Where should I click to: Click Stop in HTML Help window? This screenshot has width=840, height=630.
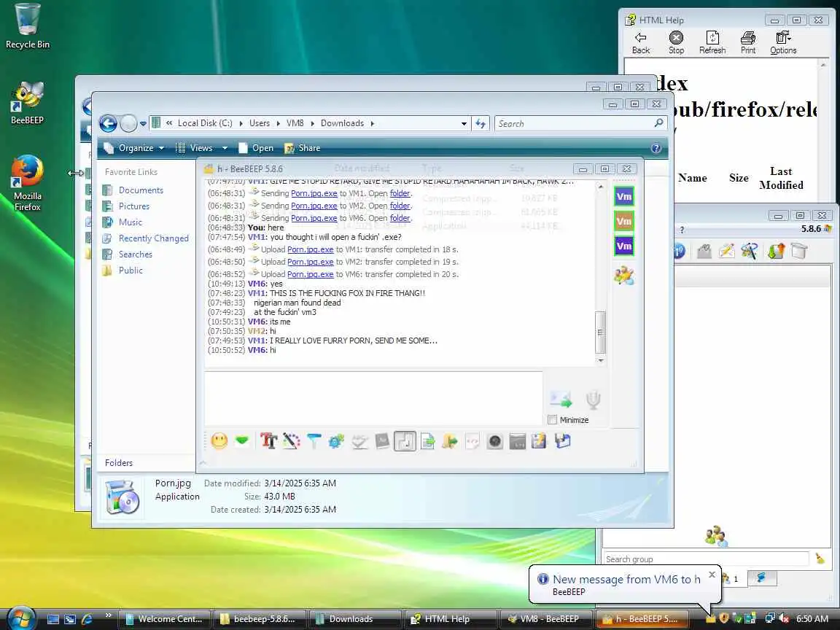click(676, 43)
